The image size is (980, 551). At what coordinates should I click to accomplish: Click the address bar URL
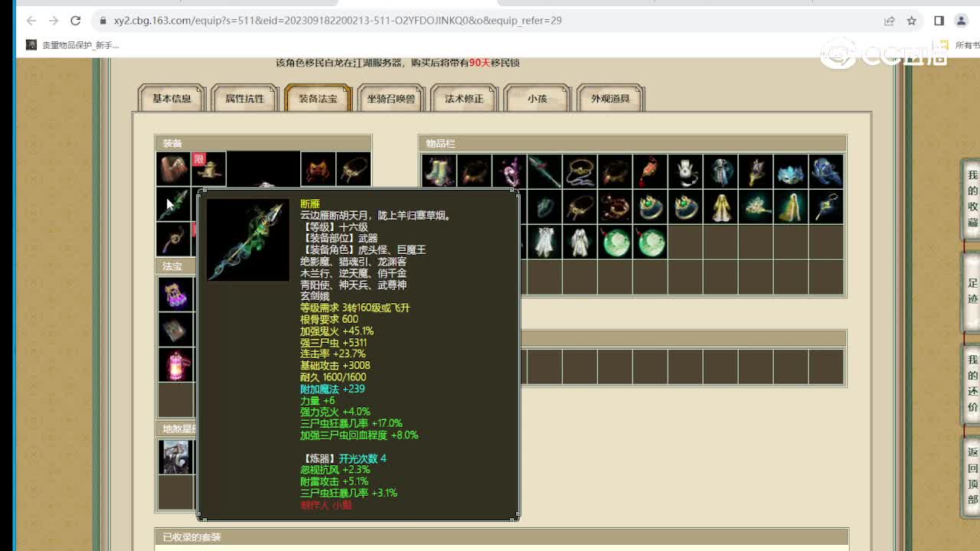[338, 21]
